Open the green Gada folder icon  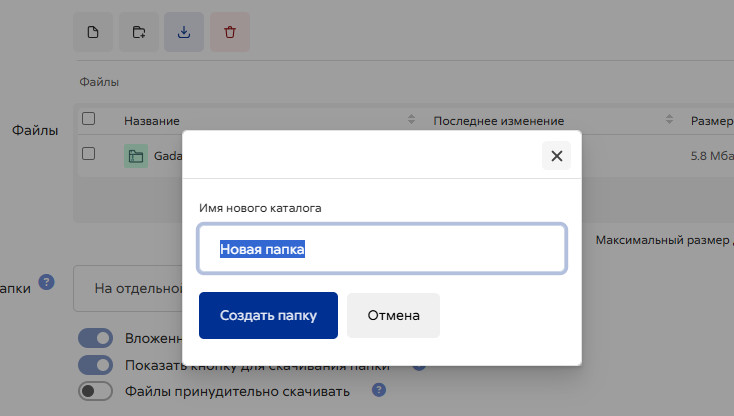(136, 156)
